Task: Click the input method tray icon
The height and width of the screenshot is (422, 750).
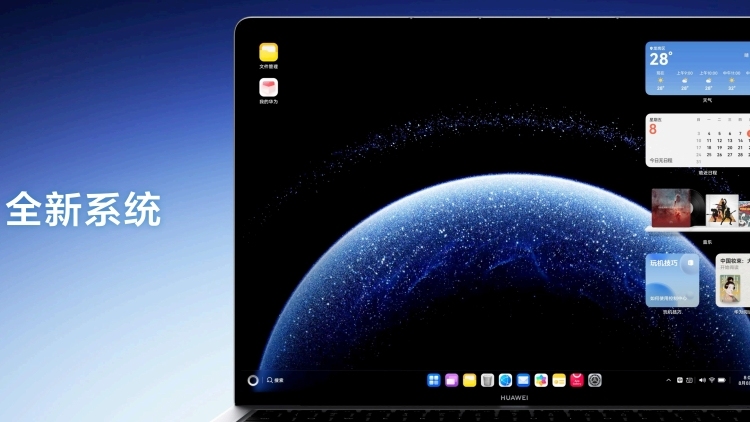Action: (680, 380)
